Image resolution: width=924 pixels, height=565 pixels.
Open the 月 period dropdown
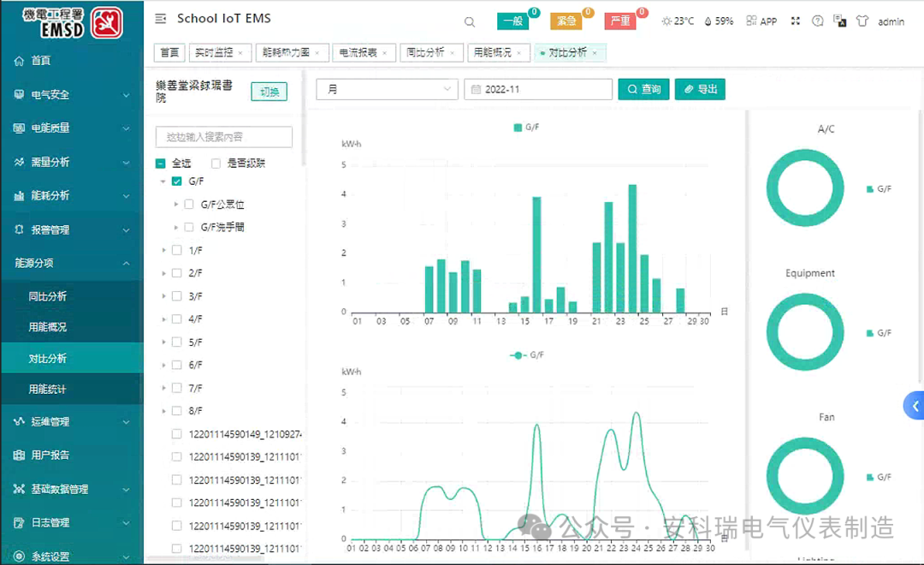tap(388, 89)
